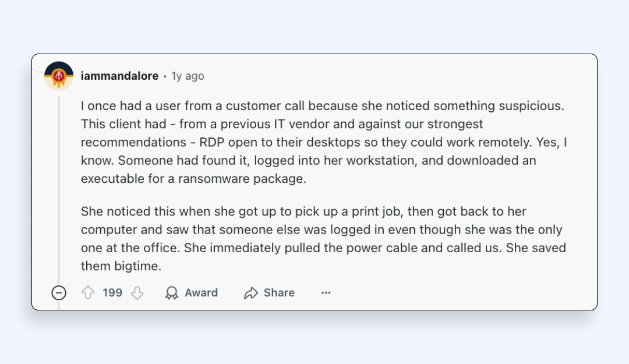Click the Award ribbon icon
This screenshot has height=364, width=629.
pyautogui.click(x=172, y=292)
